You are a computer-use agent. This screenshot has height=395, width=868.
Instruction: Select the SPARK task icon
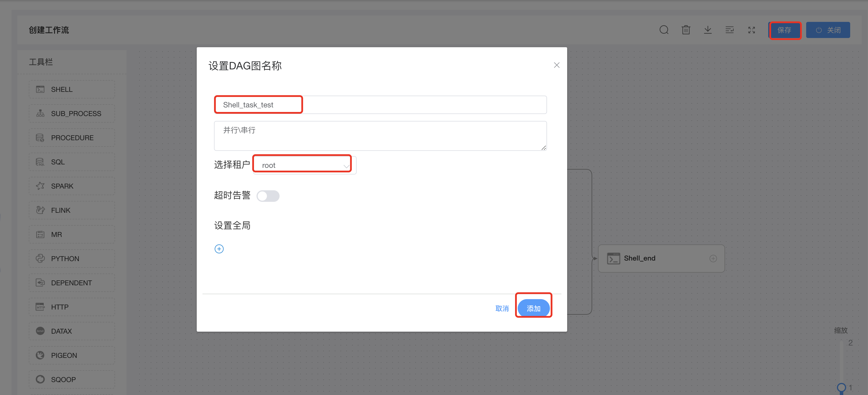click(x=41, y=186)
